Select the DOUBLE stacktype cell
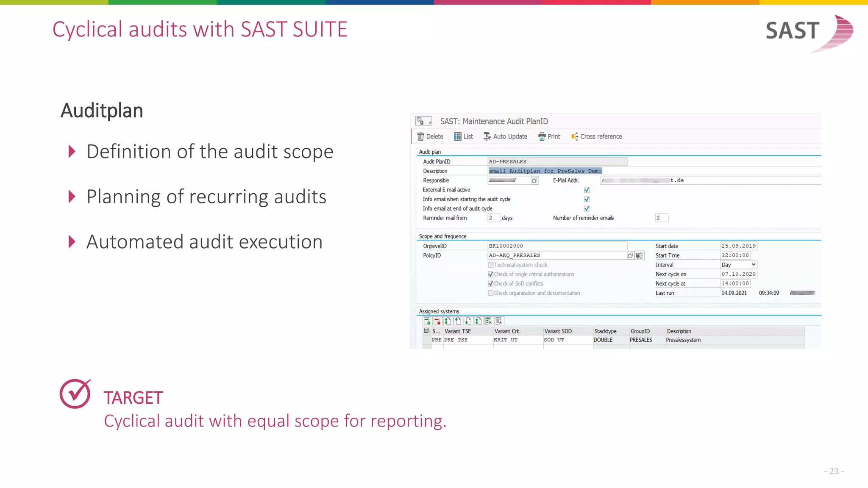This screenshot has width=868, height=488. [611, 340]
